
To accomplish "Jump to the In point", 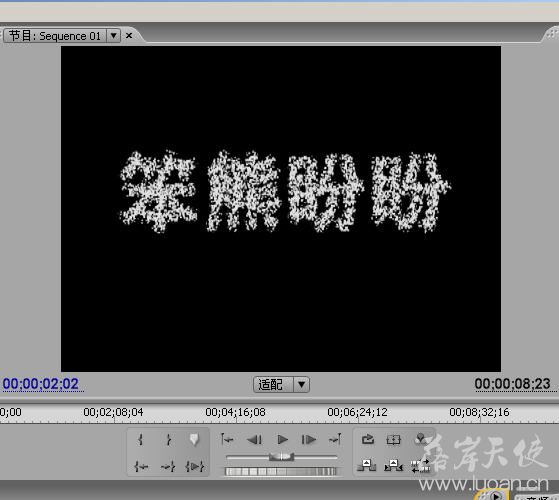I will point(141,466).
